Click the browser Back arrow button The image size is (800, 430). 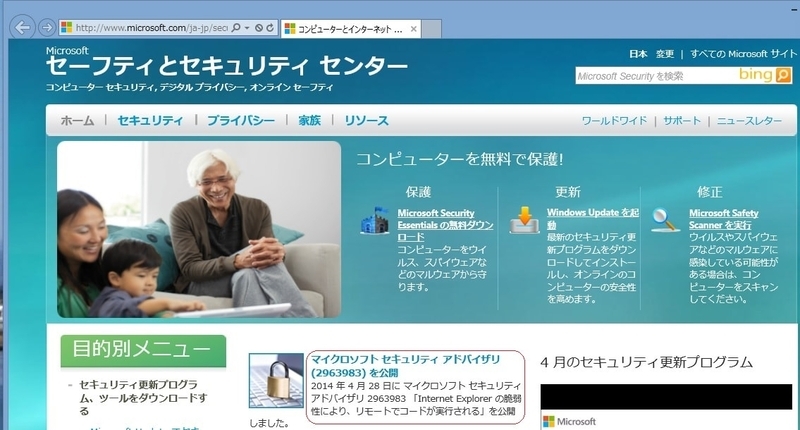(22, 28)
